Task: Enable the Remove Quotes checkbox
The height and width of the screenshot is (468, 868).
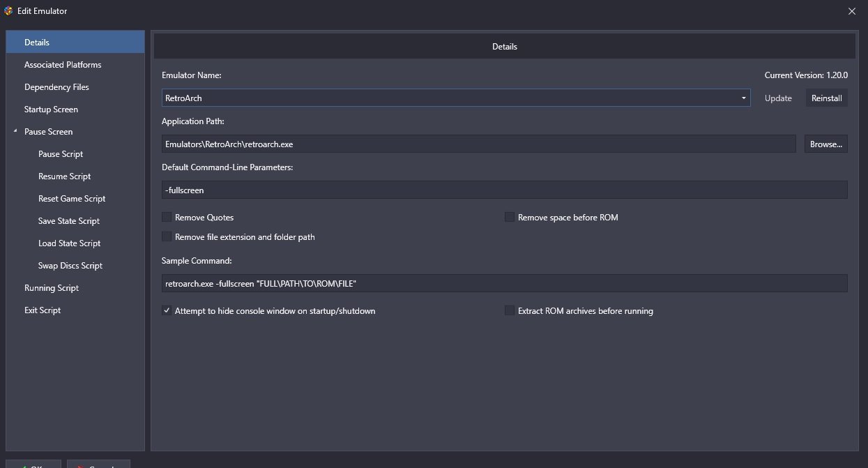Action: [x=167, y=218]
